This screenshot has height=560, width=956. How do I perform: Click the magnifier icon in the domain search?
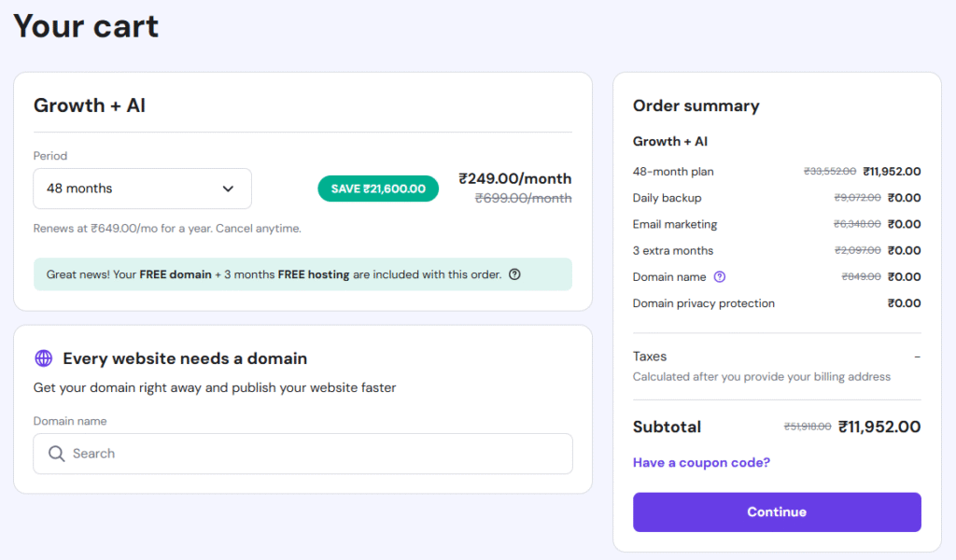point(56,454)
